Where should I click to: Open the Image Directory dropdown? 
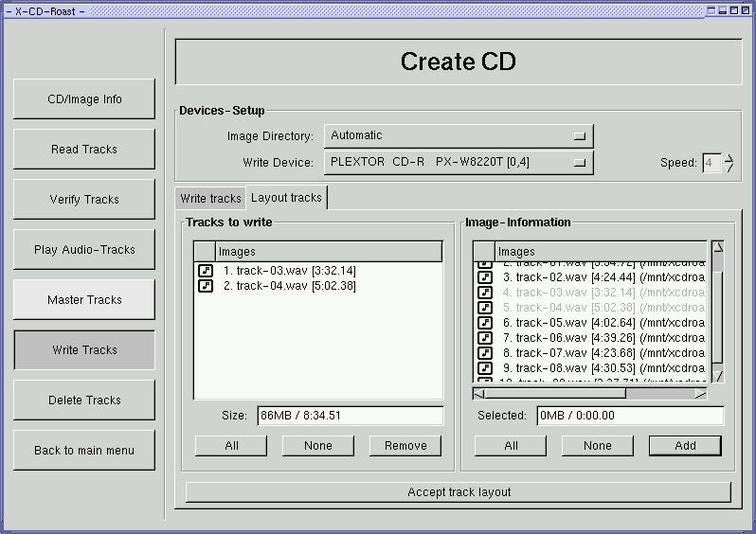click(x=459, y=136)
